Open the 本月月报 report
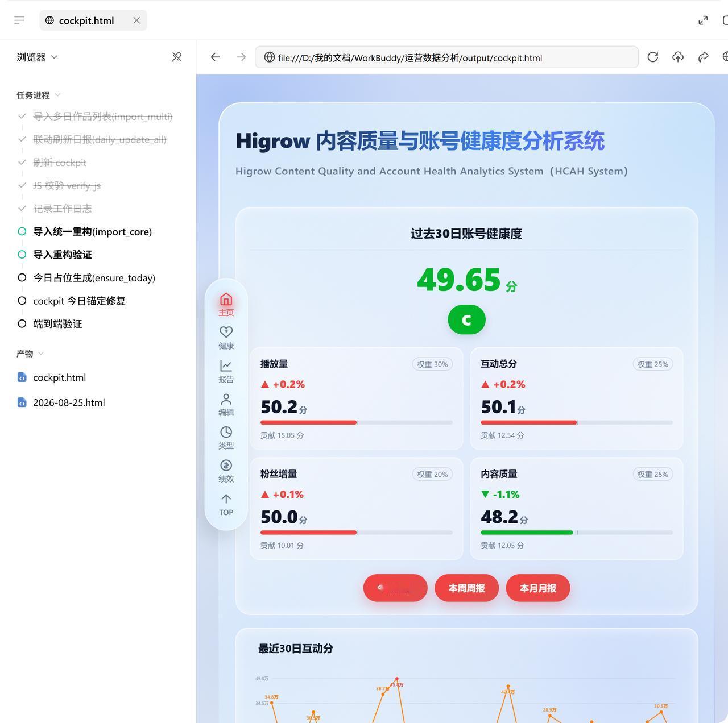 click(538, 588)
